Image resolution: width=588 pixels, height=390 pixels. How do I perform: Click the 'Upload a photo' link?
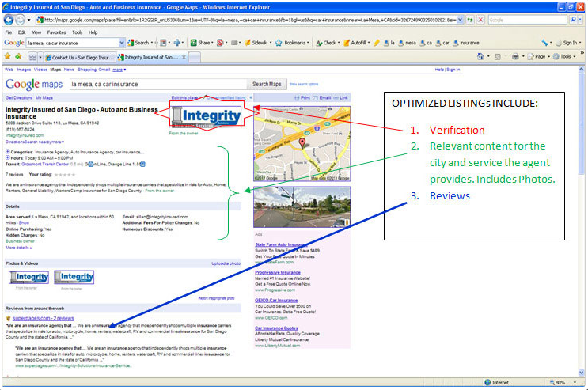point(226,263)
